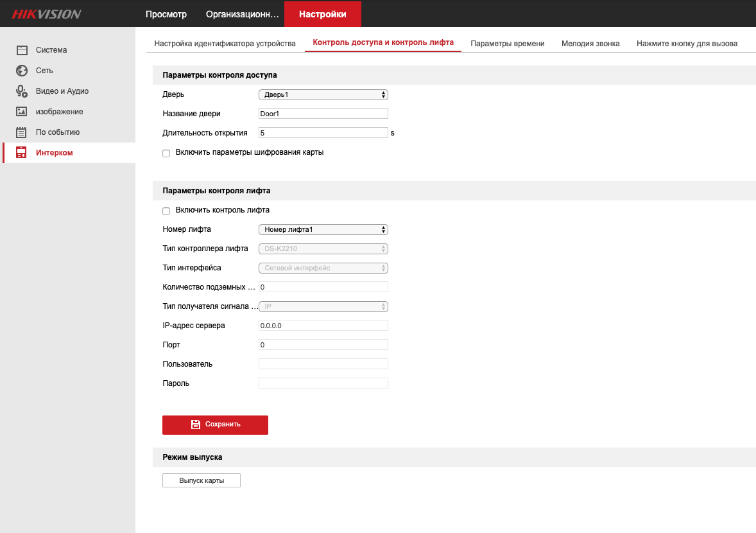Open the DS-K2210 controller type dropdown
The height and width of the screenshot is (533, 756).
323,249
